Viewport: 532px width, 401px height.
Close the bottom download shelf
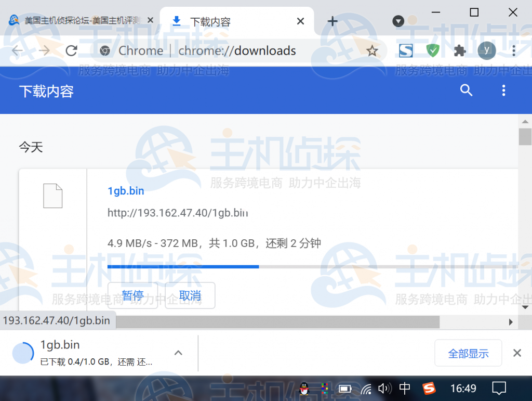tap(517, 353)
